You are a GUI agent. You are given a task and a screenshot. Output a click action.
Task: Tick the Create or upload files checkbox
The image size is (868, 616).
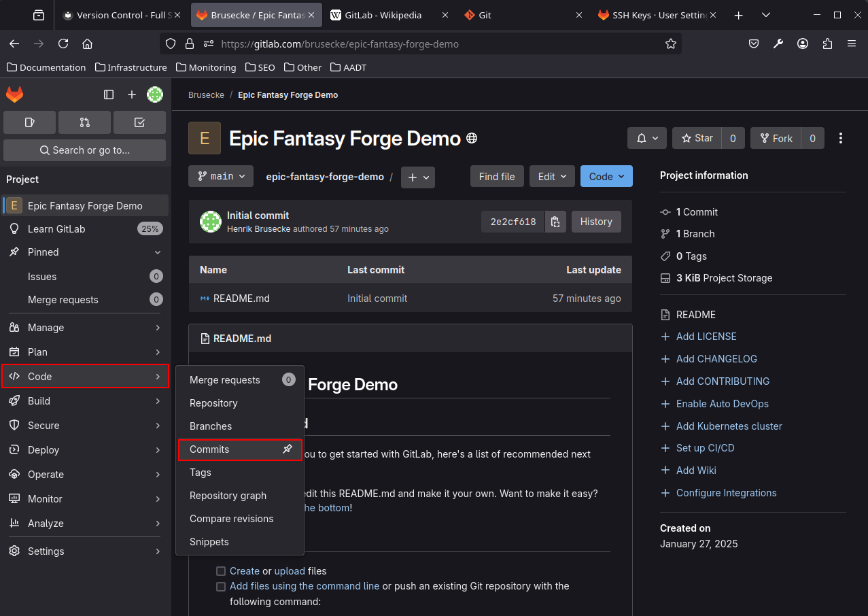click(221, 571)
